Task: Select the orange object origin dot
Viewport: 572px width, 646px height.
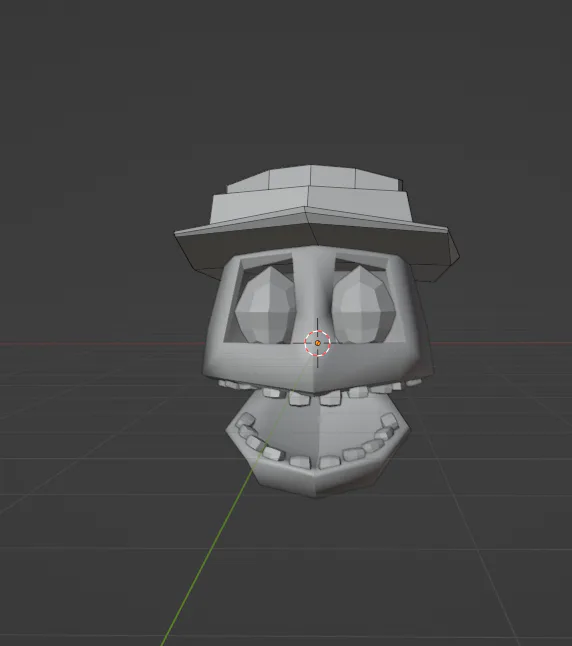Action: pos(317,343)
